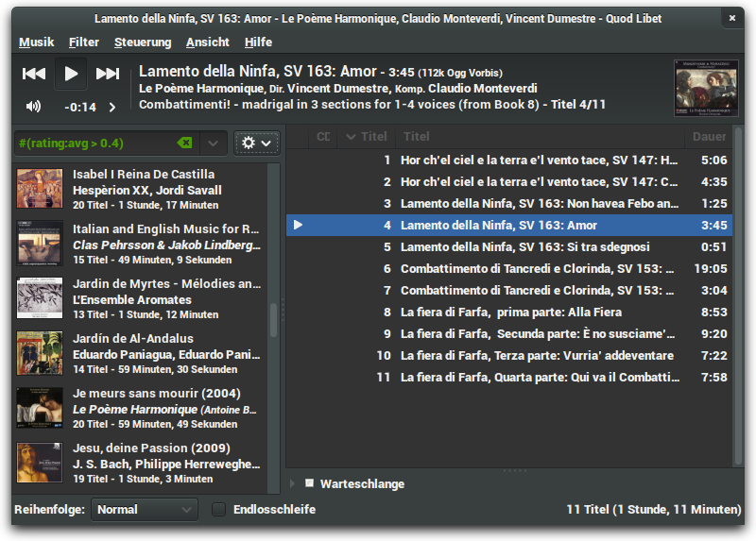756x541 pixels.
Task: Select track 7 Combattimento lasting 3:04
Action: point(509,290)
